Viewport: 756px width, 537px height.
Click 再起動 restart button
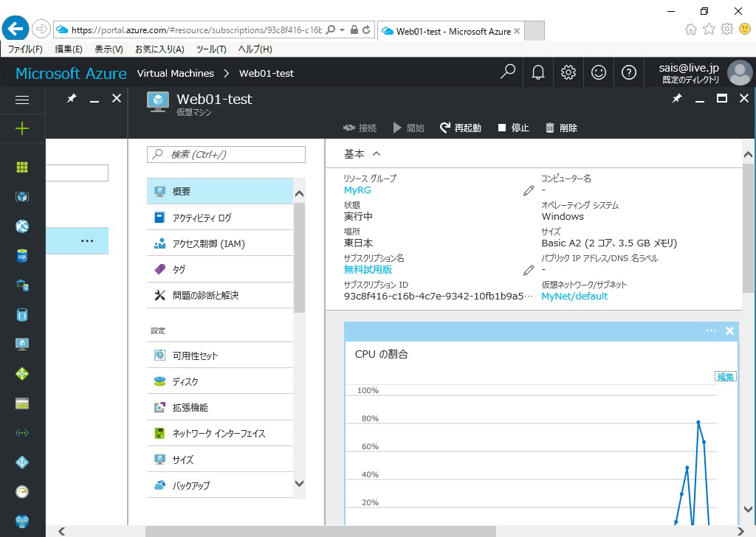coord(461,128)
